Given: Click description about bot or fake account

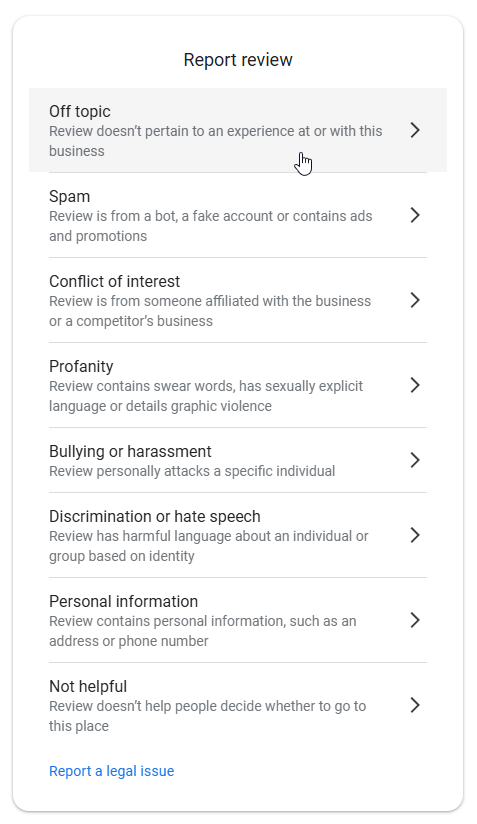Looking at the screenshot, I should pos(211,226).
